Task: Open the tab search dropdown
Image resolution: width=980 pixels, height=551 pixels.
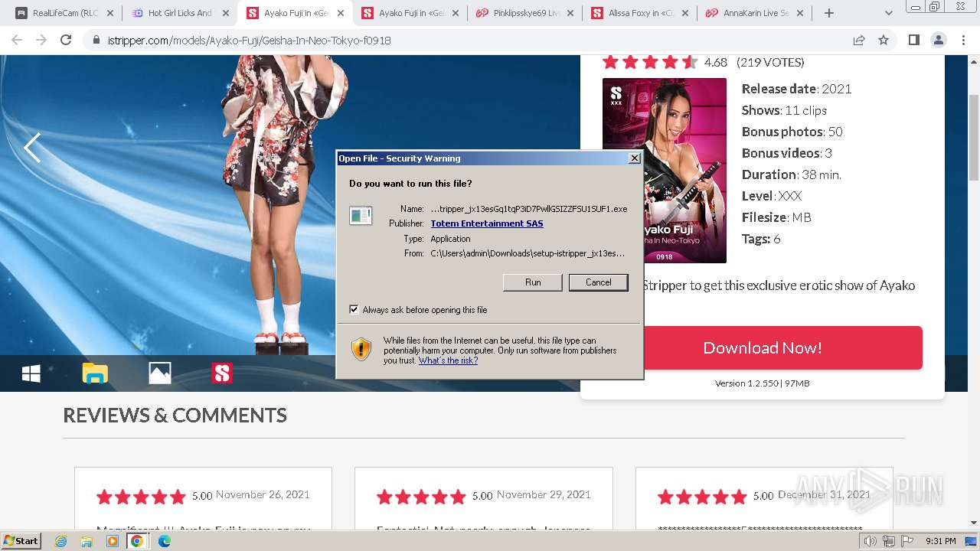Action: coord(888,13)
